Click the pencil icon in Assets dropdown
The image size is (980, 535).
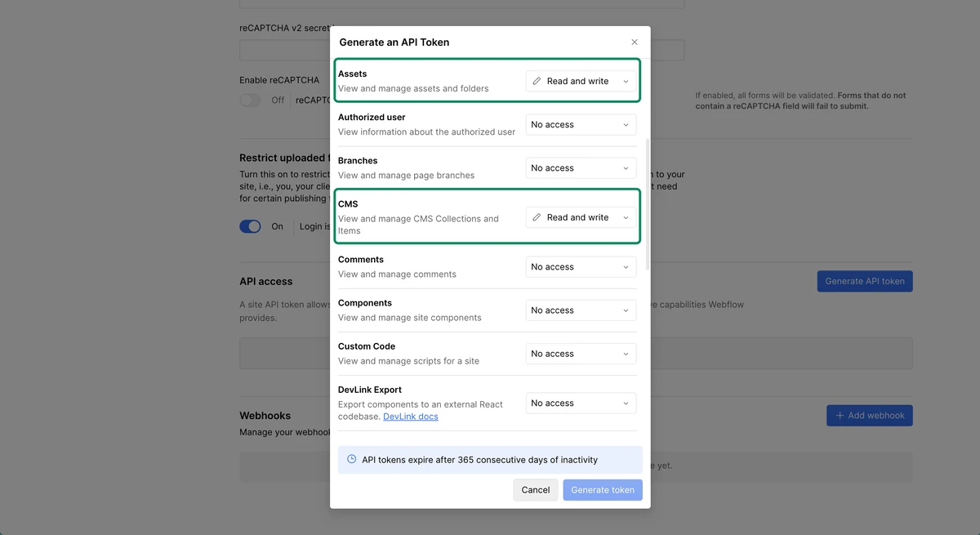[537, 81]
